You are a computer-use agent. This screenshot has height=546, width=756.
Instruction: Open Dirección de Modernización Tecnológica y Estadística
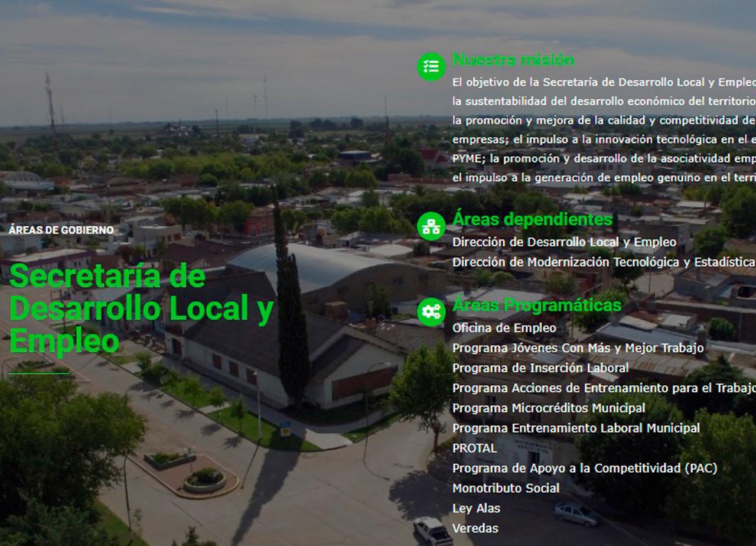603,262
